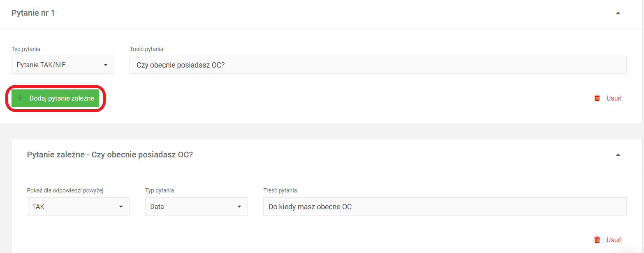The width and height of the screenshot is (644, 253).
Task: Click the arrow of the Pytanie TAK/NIE dropdown
Action: [x=106, y=65]
